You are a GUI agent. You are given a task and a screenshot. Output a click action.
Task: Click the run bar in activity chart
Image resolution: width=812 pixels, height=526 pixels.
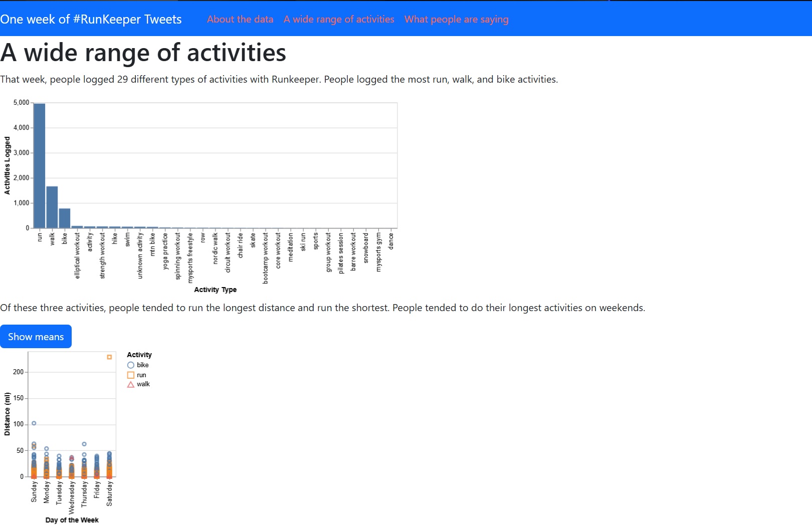(40, 166)
